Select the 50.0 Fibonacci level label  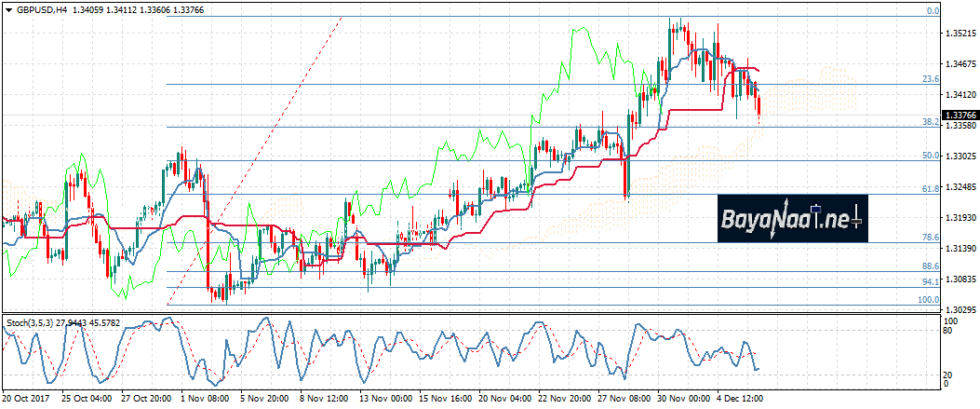click(x=930, y=156)
